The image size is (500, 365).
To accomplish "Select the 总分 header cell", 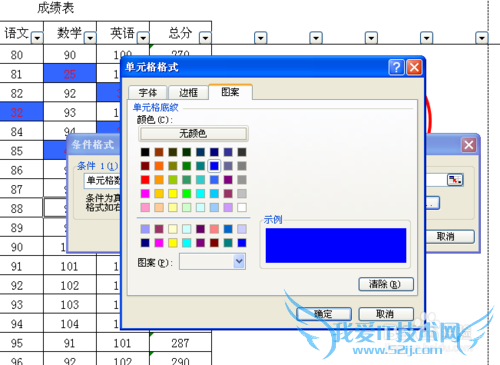I will (x=181, y=33).
